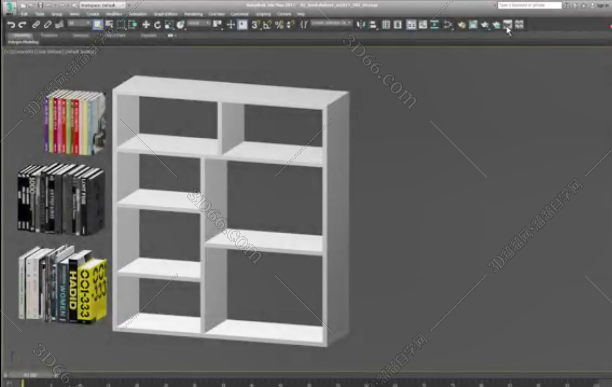Activate the Select Object tool

[98, 25]
